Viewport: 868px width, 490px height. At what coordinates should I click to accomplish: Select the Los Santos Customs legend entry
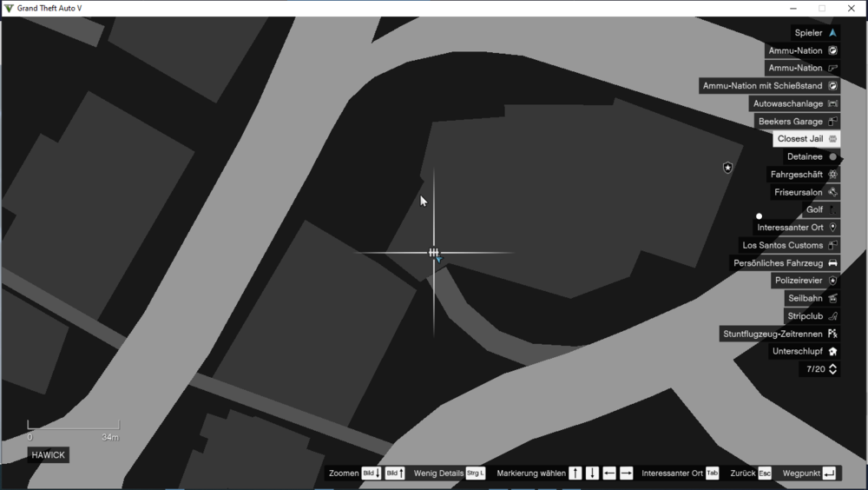(x=789, y=245)
